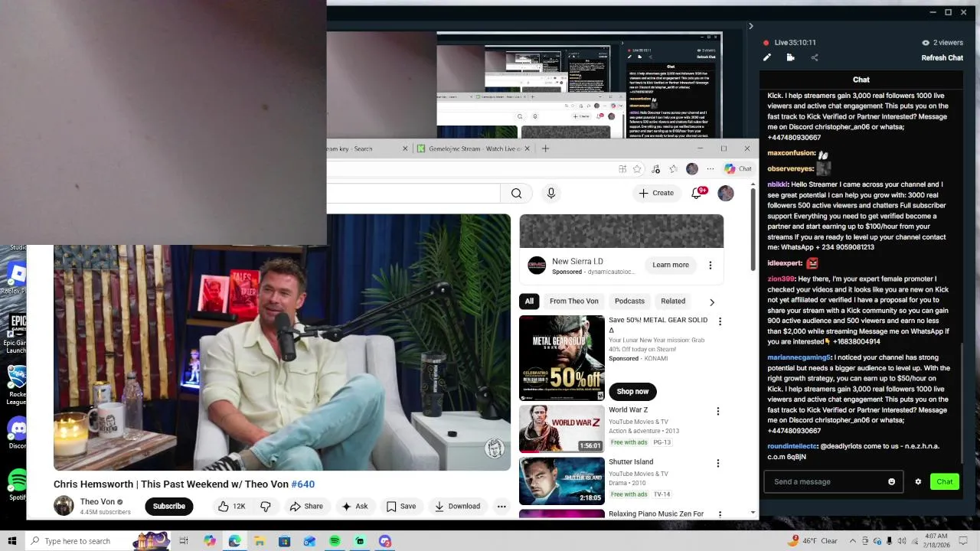Click the Subscribe button for Theo Von
Image resolution: width=980 pixels, height=551 pixels.
(168, 506)
